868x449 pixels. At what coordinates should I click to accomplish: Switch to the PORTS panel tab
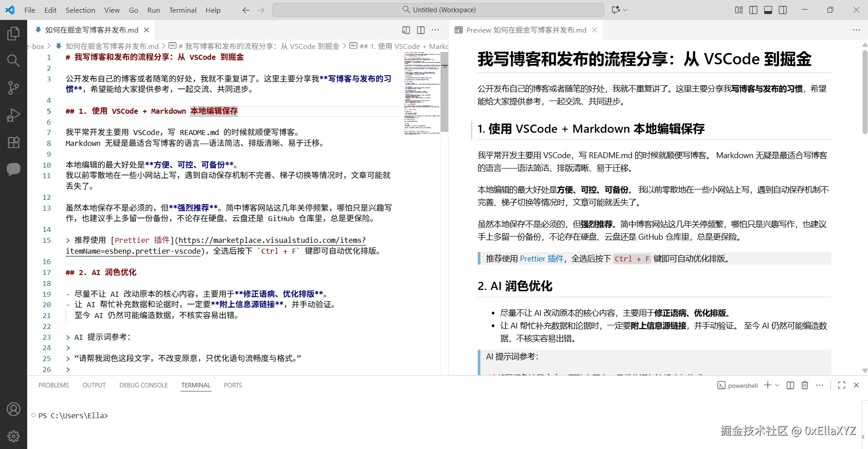tap(233, 385)
